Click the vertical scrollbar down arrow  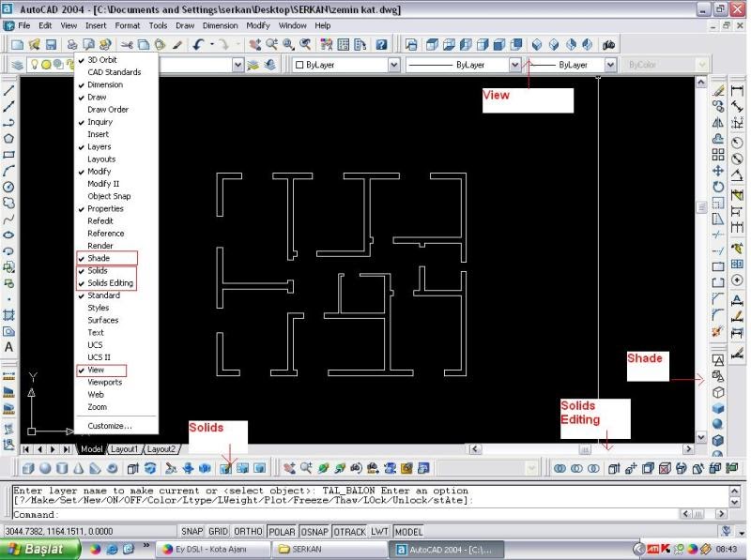[700, 437]
